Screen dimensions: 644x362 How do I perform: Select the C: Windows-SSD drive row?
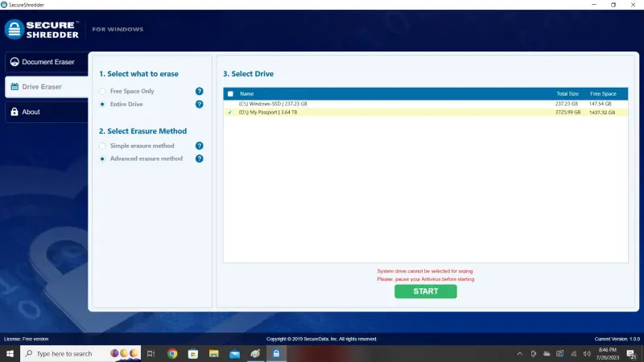426,104
